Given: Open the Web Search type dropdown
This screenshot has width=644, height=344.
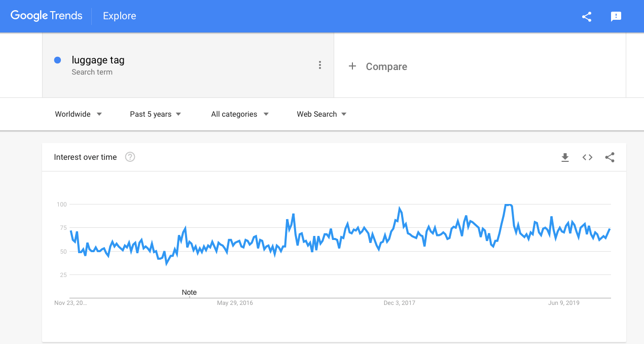Looking at the screenshot, I should [x=321, y=114].
